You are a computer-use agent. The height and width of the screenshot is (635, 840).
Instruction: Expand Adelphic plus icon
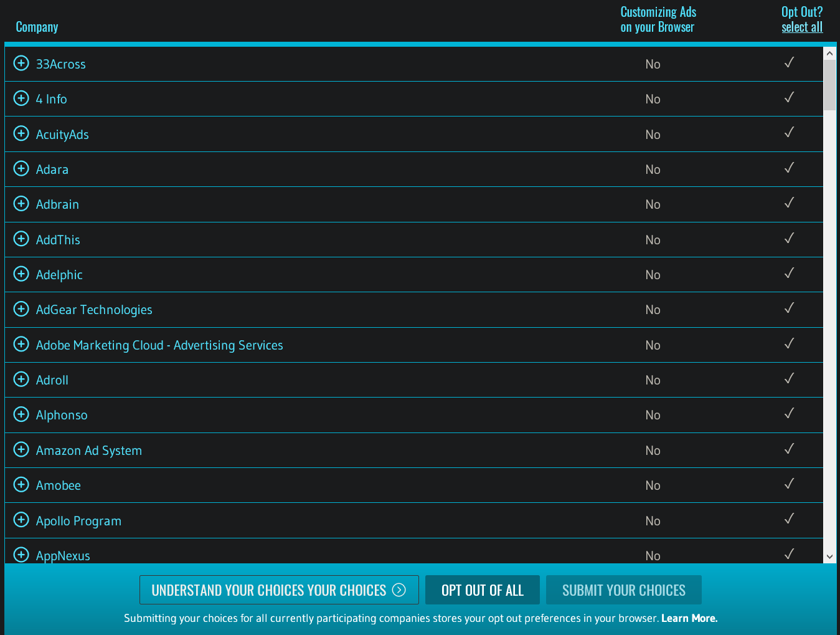click(21, 274)
